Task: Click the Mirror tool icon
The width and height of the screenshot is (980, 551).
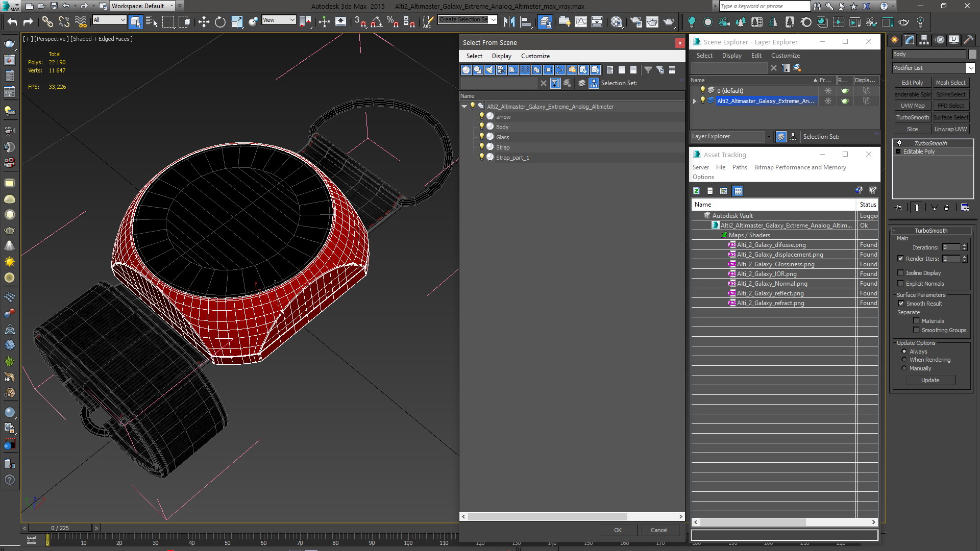Action: tap(509, 21)
